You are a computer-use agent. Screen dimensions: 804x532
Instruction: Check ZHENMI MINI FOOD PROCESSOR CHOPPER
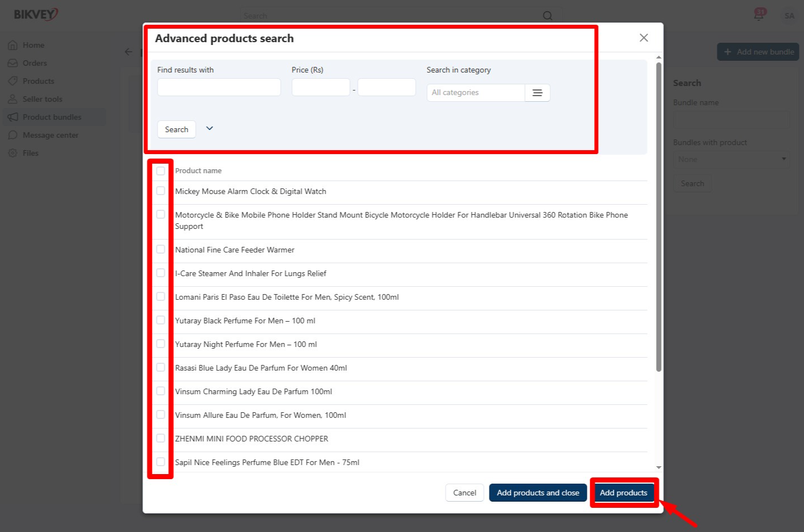161,438
